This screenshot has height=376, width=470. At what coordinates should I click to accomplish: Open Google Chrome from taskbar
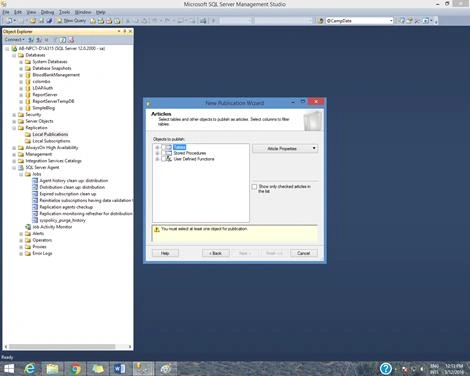click(75, 369)
